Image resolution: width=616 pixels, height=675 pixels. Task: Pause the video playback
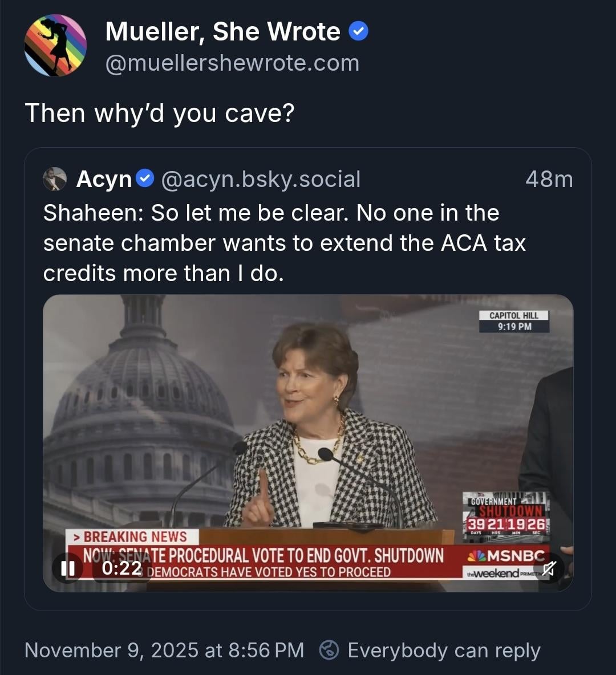[x=67, y=568]
